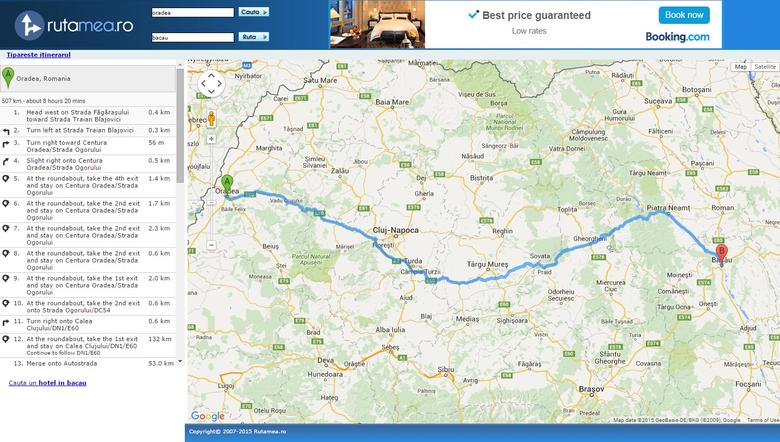Click the oradea start location field

(x=193, y=12)
